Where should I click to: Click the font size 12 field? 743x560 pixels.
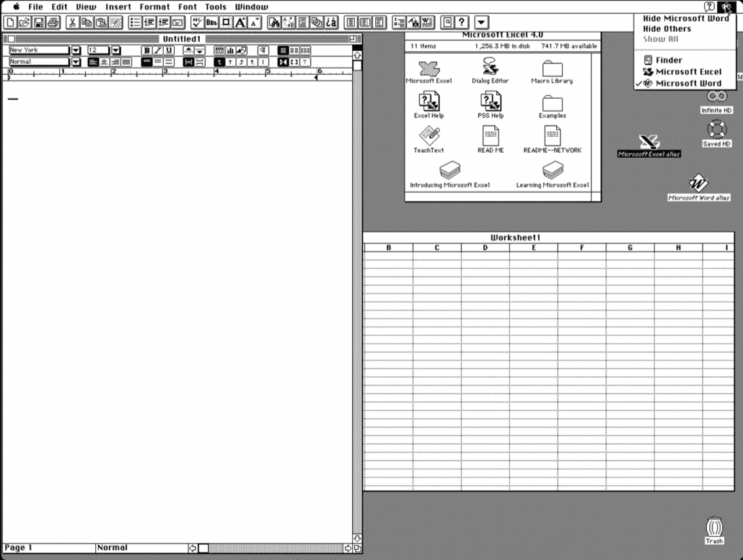coord(98,50)
